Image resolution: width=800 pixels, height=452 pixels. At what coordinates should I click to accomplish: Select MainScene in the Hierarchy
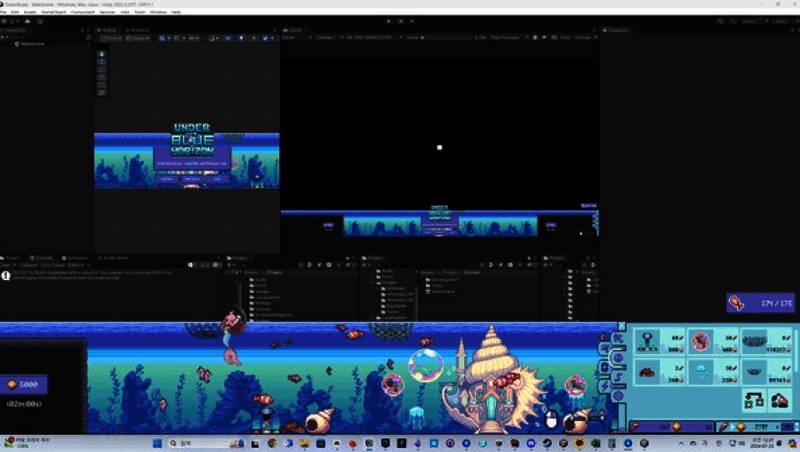pyautogui.click(x=30, y=44)
